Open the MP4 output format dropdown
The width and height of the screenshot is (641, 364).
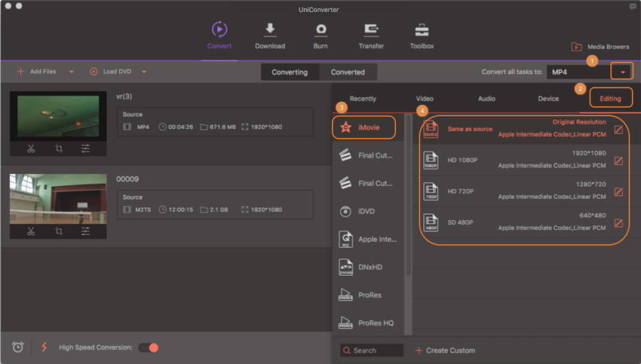pos(622,72)
